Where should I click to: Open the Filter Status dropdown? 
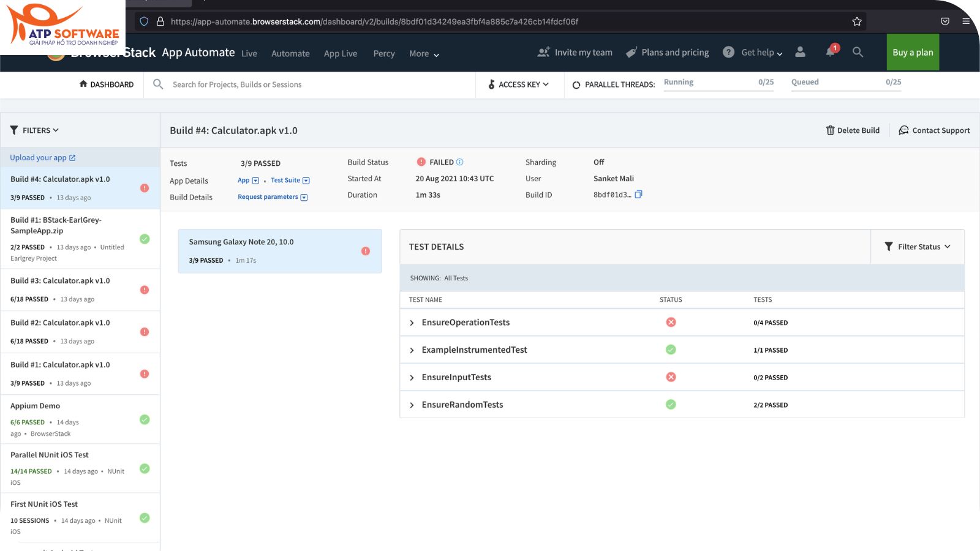pyautogui.click(x=918, y=247)
